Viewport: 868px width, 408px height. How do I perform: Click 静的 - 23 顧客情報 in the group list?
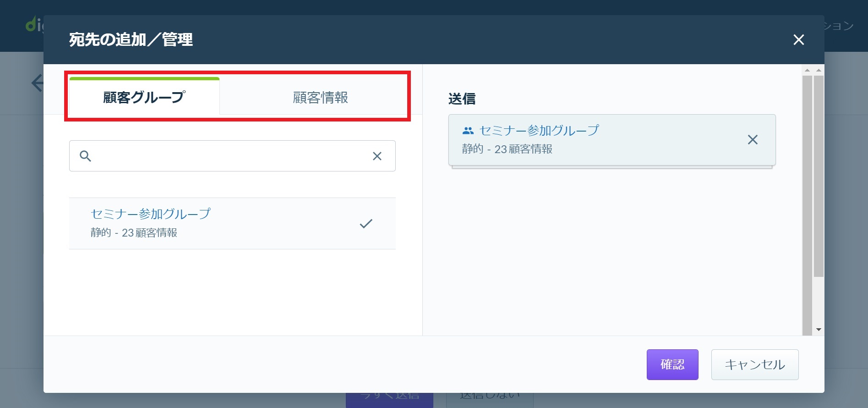pyautogui.click(x=134, y=232)
